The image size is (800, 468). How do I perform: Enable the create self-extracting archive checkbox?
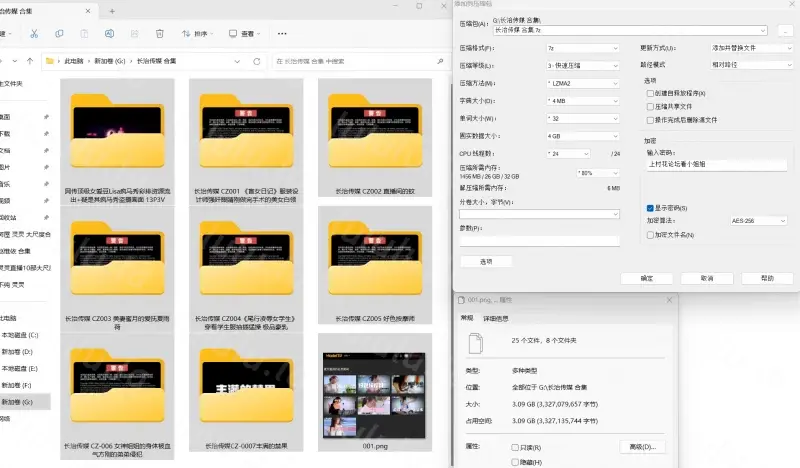pos(650,93)
